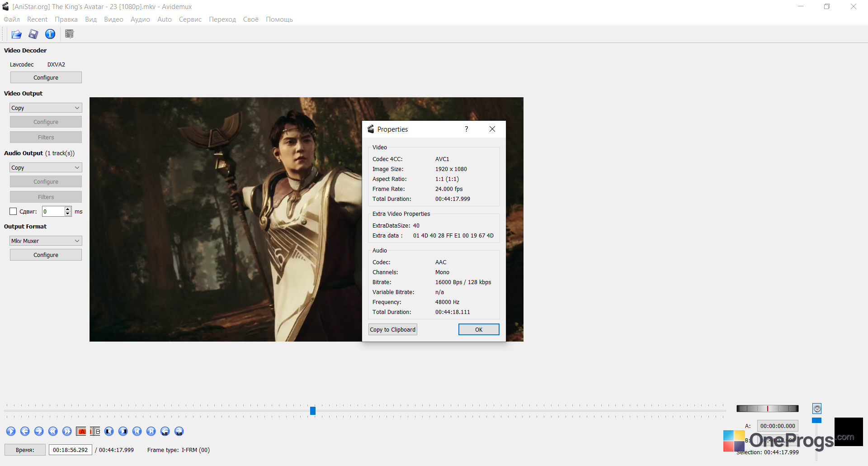Open the Помощь menu
This screenshot has width=868, height=466.
(279, 19)
